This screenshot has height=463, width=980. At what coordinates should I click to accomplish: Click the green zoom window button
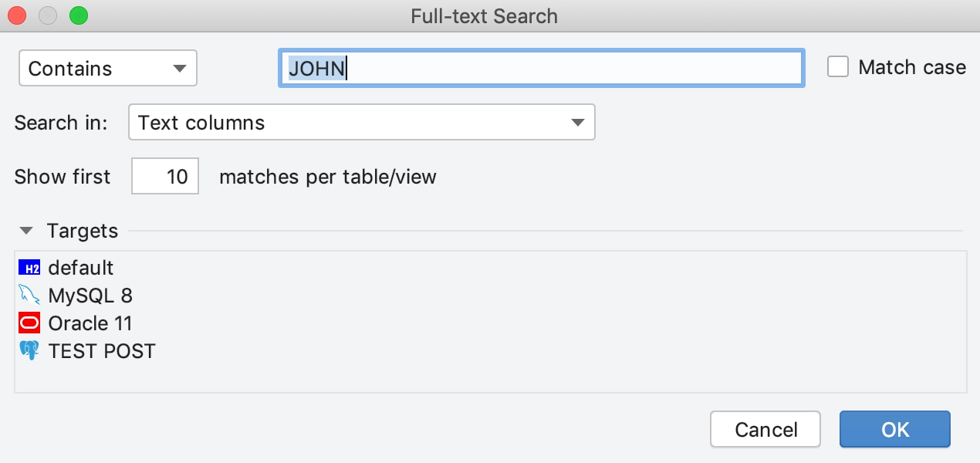79,15
